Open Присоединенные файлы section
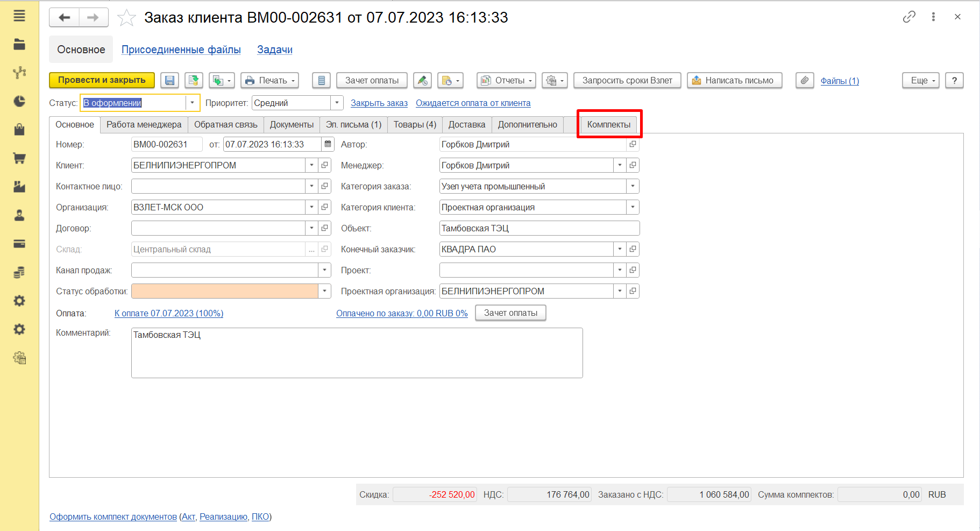The height and width of the screenshot is (531, 980). coord(181,49)
